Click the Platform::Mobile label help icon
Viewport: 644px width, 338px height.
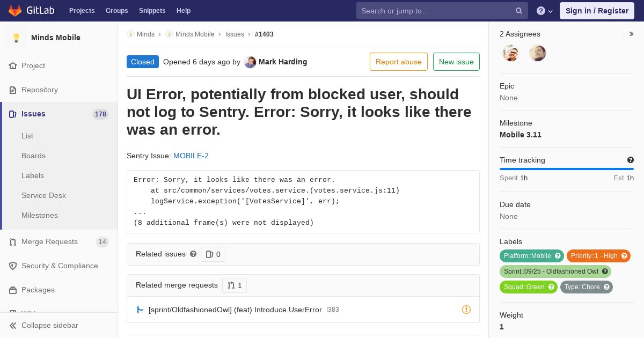(558, 256)
